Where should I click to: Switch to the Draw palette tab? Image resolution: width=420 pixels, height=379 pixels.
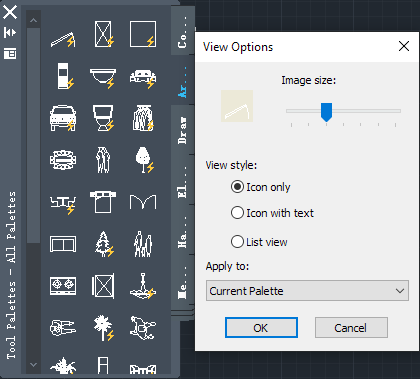(x=182, y=130)
